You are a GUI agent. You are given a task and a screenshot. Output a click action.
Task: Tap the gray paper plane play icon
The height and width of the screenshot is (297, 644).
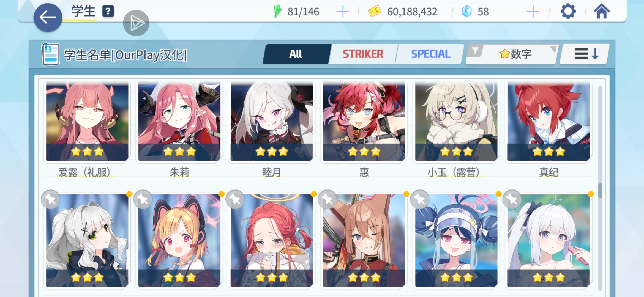coord(136,23)
